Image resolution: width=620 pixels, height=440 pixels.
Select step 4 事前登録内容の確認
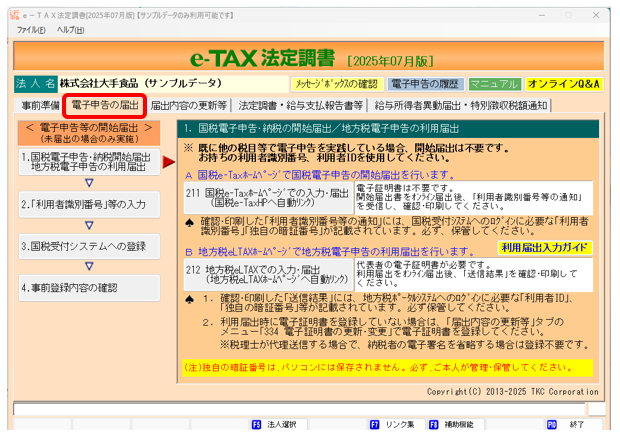[88, 287]
